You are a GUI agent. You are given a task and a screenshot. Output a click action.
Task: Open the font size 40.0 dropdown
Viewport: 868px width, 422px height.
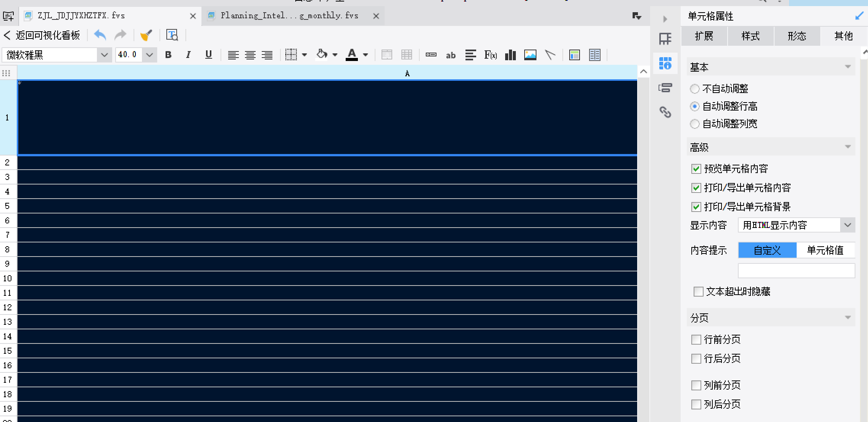pyautogui.click(x=150, y=55)
